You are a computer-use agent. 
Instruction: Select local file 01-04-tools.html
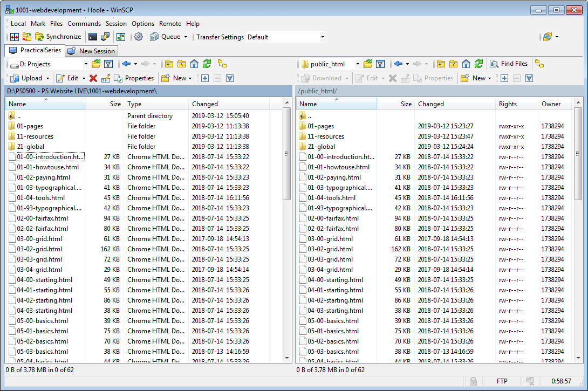click(40, 197)
